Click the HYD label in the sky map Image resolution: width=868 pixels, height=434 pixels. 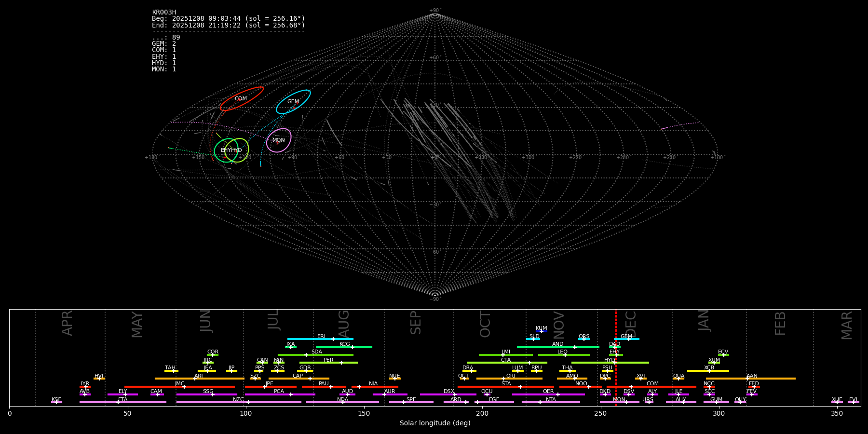[236, 150]
